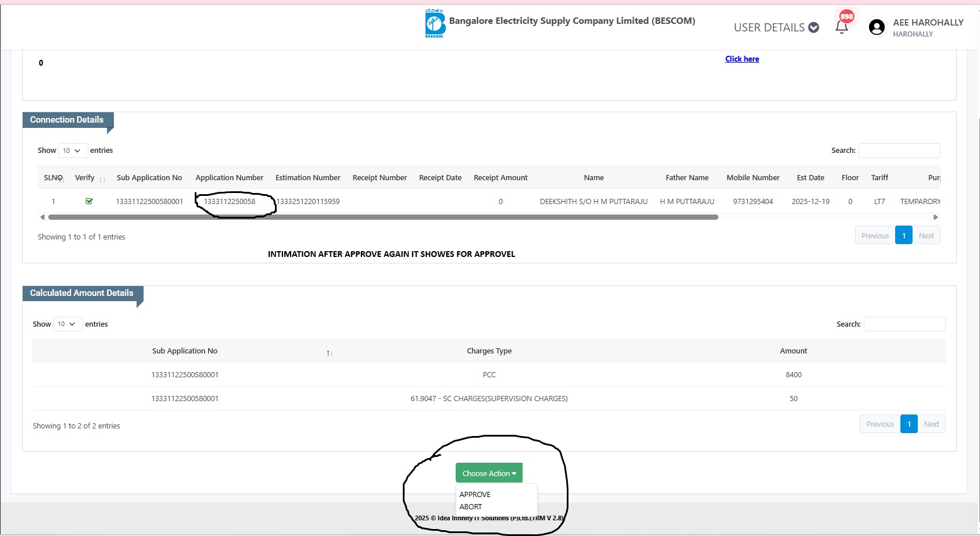Screen dimensions: 980x536
Task: Click Previous in Connection Details pagination
Action: tap(875, 235)
